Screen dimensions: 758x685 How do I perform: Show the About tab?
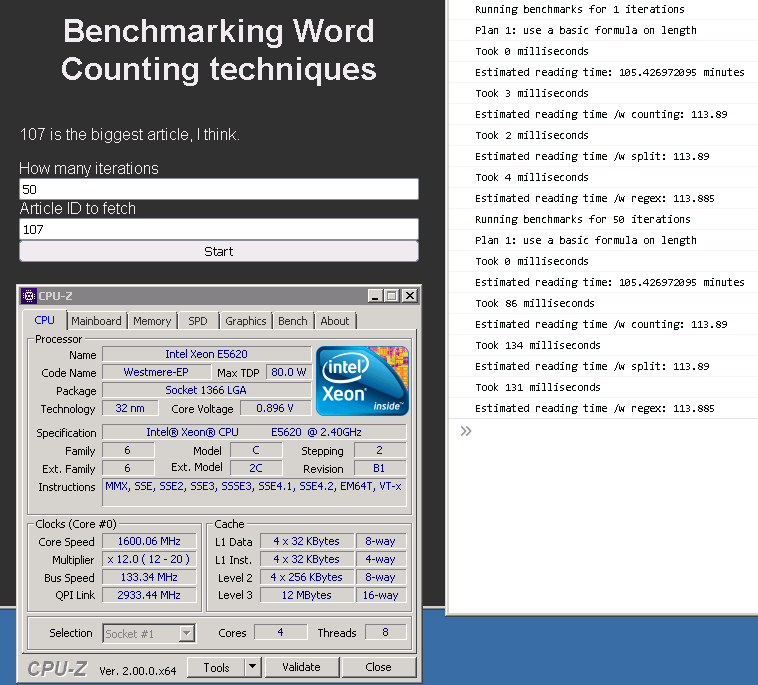click(335, 321)
